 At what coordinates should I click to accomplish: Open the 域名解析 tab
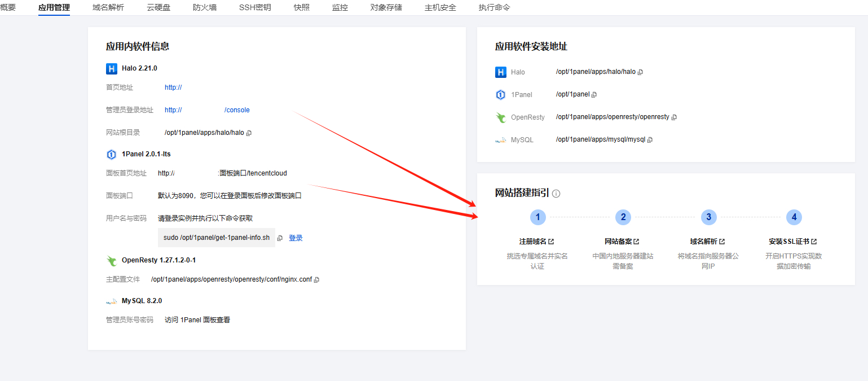(108, 7)
